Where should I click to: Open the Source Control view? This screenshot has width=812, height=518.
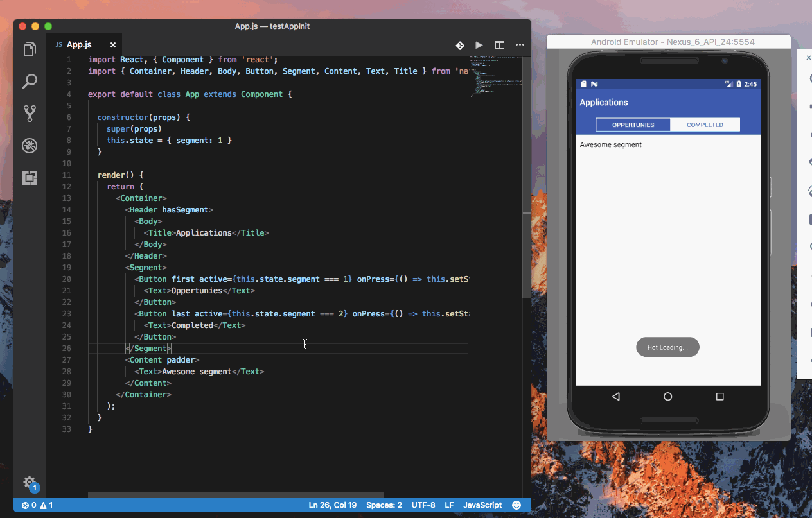30,114
